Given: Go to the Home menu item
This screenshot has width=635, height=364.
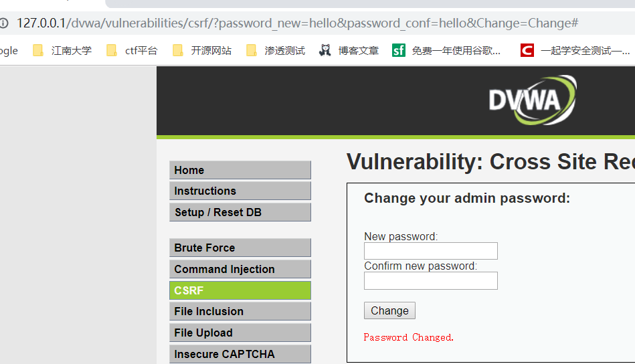Looking at the screenshot, I should click(x=240, y=170).
